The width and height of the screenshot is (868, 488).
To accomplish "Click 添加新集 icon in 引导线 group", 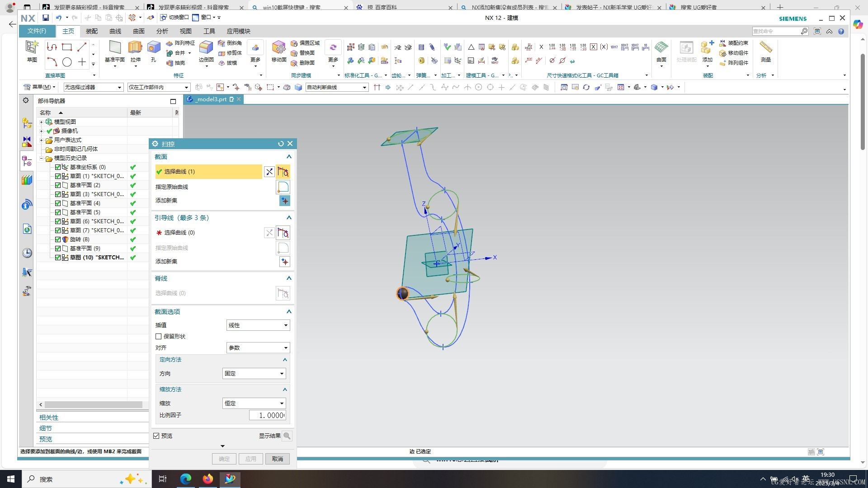I will tap(284, 262).
